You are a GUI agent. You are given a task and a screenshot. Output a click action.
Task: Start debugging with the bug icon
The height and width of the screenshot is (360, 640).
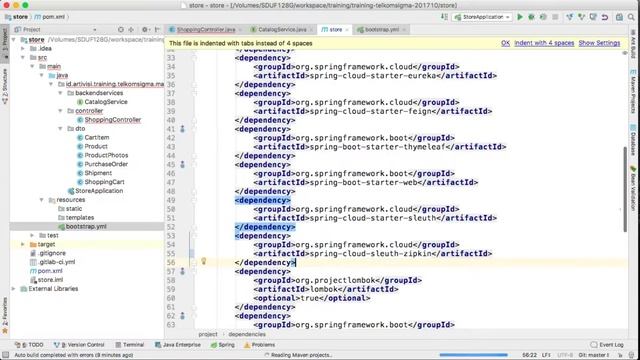531,17
